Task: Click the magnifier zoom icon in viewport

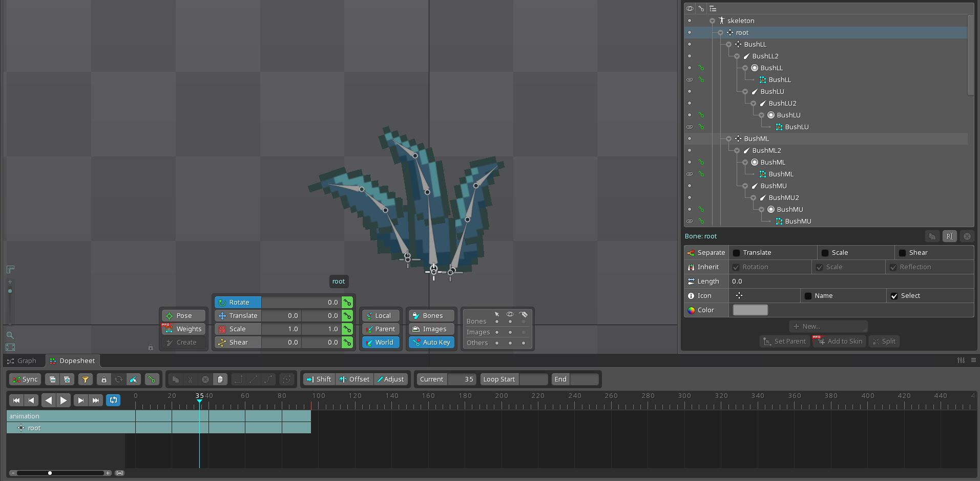Action: 10,335
